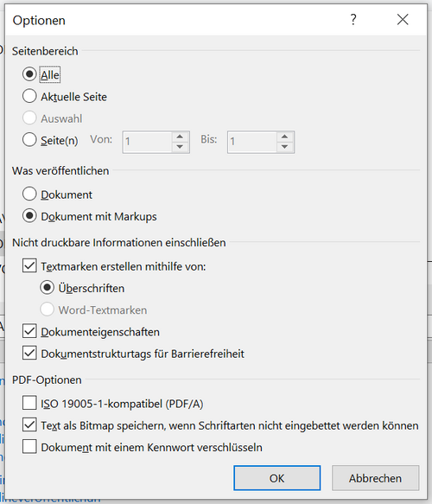Click the Von: label text
Image resolution: width=432 pixels, height=504 pixels.
[101, 139]
